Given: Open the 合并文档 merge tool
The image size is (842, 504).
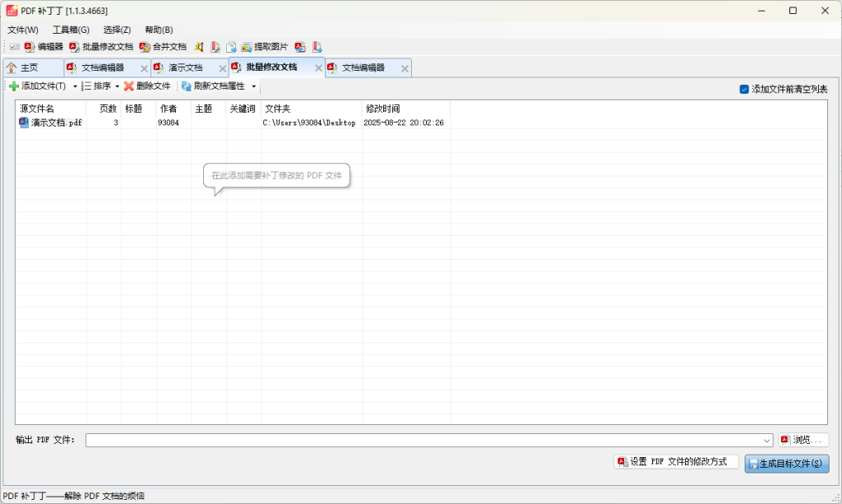Looking at the screenshot, I should tap(163, 47).
